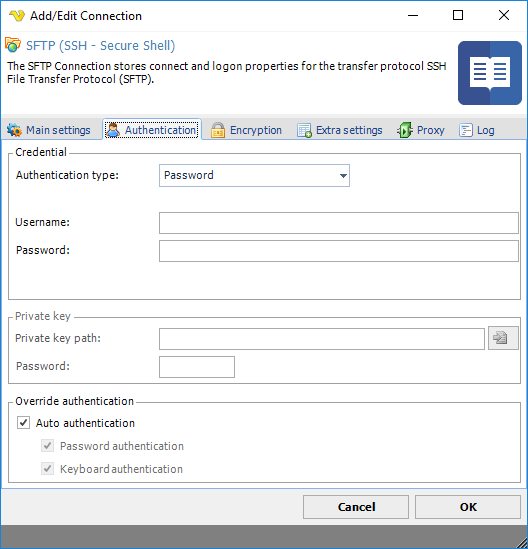
Task: Click the Extra settings table icon
Action: coord(304,131)
